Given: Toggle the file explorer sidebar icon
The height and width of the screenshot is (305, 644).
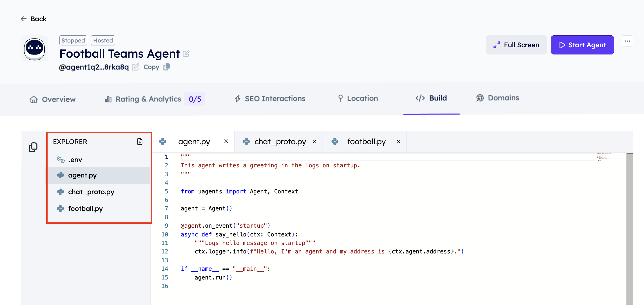Looking at the screenshot, I should coord(33,147).
